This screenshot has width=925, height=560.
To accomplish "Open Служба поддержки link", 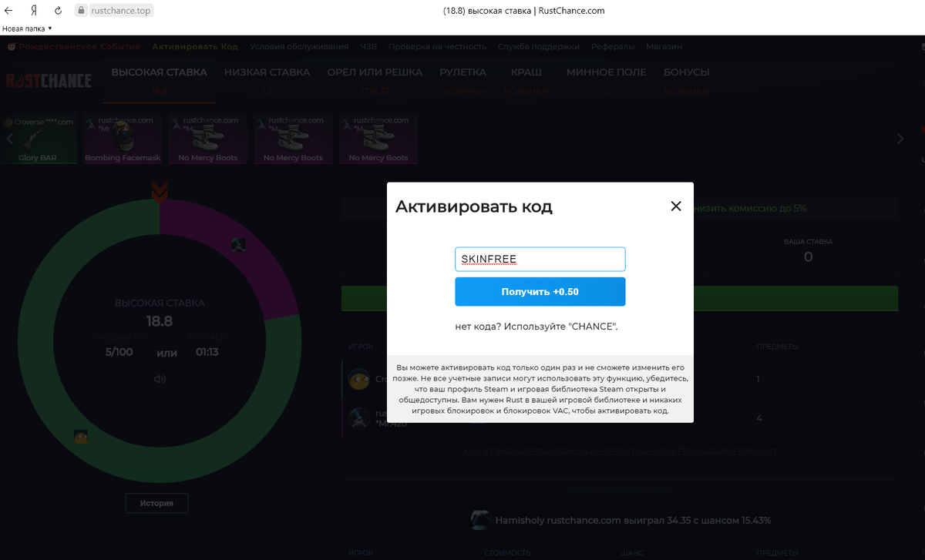I will pyautogui.click(x=539, y=46).
